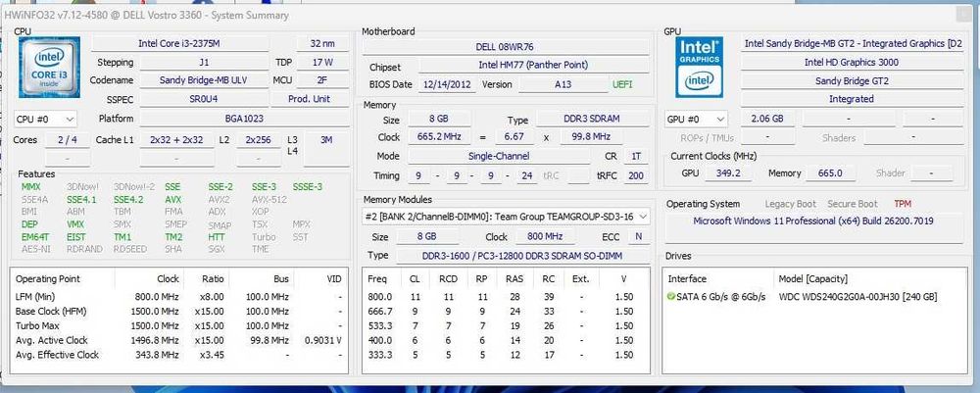Viewport: 980px width, 393px height.
Task: Click the Legacy Boot indicator
Action: pos(791,204)
